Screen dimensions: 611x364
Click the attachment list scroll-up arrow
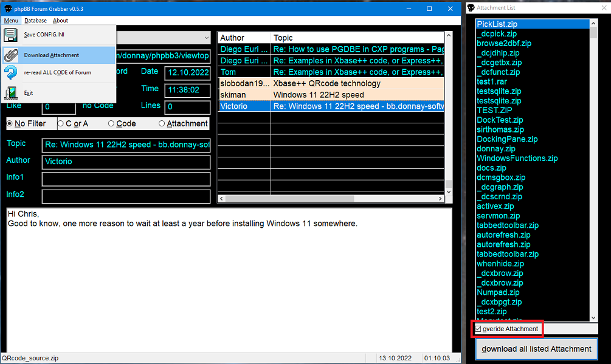click(x=593, y=22)
